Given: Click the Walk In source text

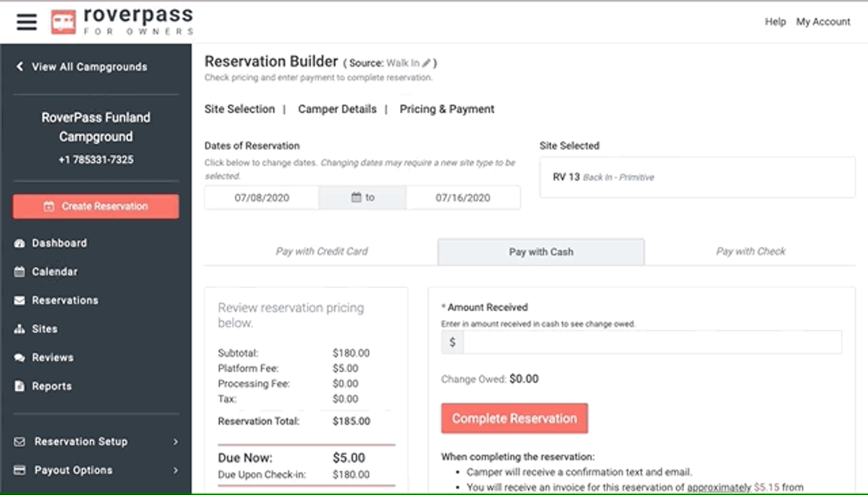Looking at the screenshot, I should [x=403, y=63].
